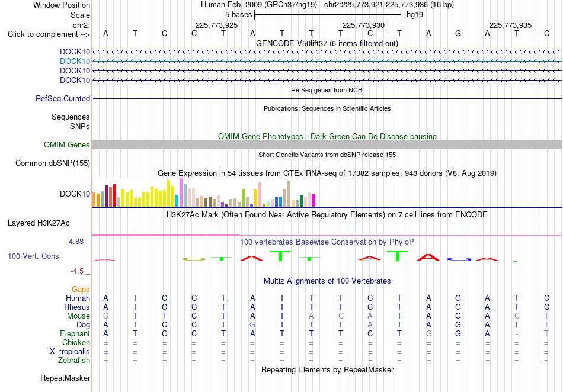Click the 225,773,935 ruler coordinate

tap(511, 25)
